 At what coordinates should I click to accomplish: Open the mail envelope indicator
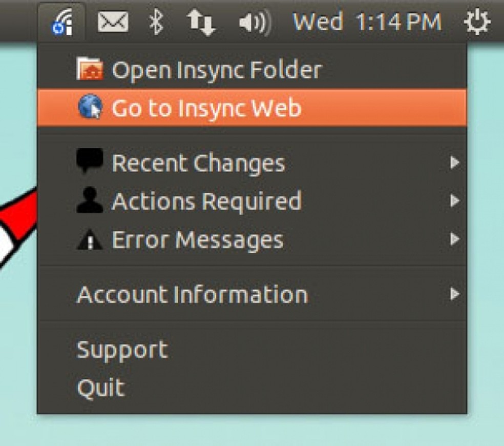pyautogui.click(x=113, y=23)
